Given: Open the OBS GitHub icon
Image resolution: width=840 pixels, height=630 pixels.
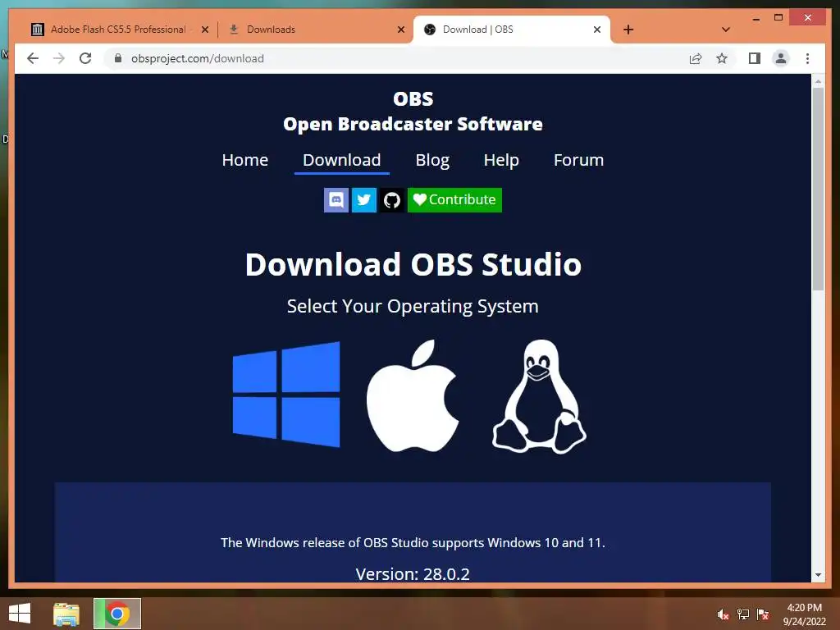Looking at the screenshot, I should 391,200.
